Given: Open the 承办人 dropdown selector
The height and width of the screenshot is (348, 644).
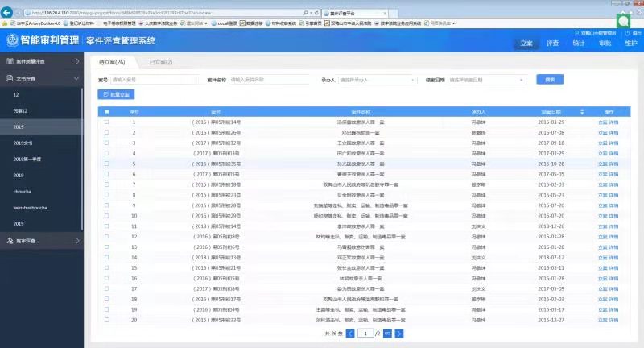Looking at the screenshot, I should (x=377, y=80).
